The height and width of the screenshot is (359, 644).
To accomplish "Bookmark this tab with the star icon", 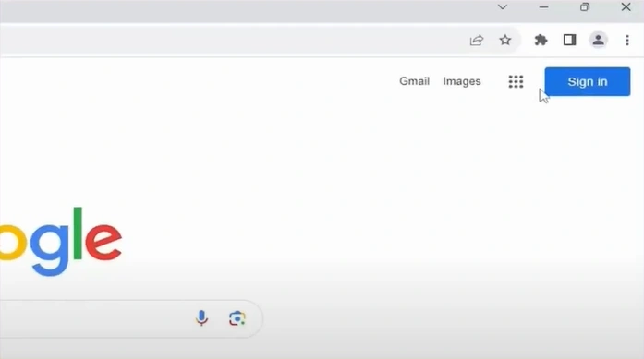I will click(x=505, y=41).
